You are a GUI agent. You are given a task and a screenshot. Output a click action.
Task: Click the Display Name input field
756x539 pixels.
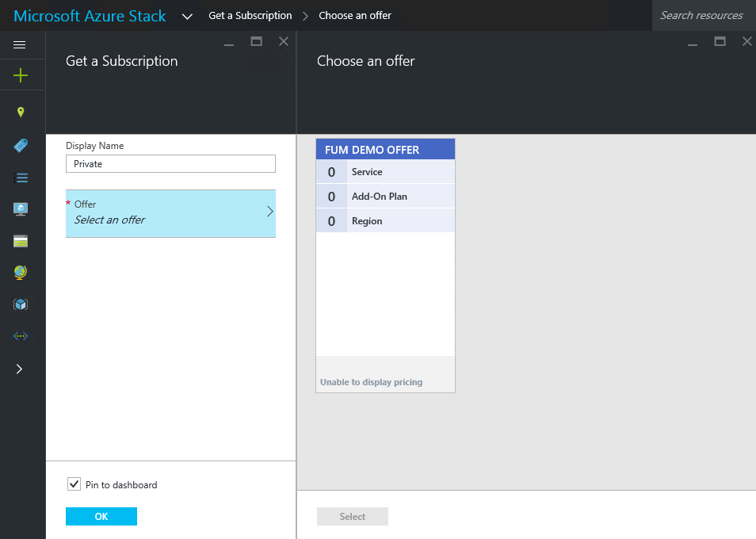[x=170, y=164]
